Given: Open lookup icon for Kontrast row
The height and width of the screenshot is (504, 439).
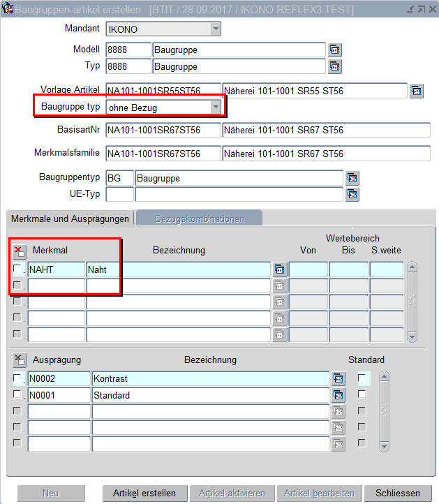Looking at the screenshot, I should pos(338,378).
